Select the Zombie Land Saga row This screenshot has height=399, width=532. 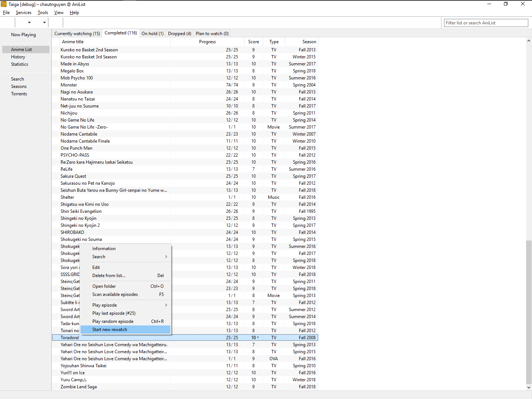pyautogui.click(x=185, y=387)
